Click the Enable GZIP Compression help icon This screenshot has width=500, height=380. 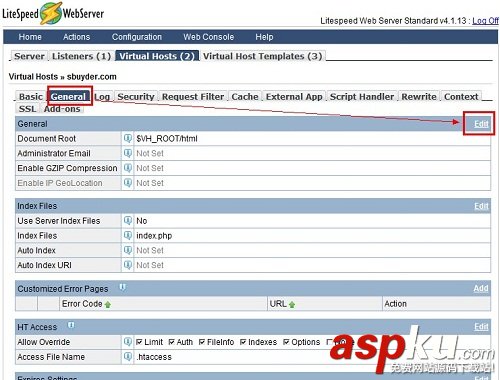[128, 168]
